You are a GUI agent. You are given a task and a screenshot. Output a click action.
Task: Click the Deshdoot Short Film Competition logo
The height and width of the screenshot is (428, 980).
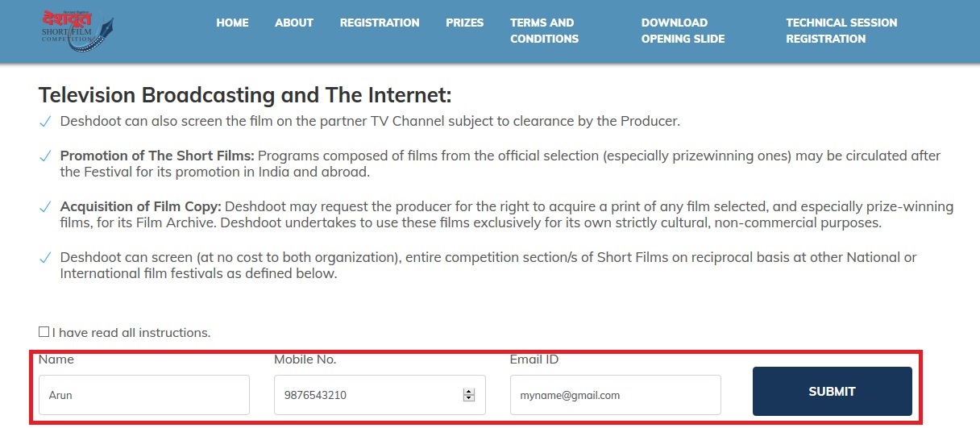coord(77,31)
